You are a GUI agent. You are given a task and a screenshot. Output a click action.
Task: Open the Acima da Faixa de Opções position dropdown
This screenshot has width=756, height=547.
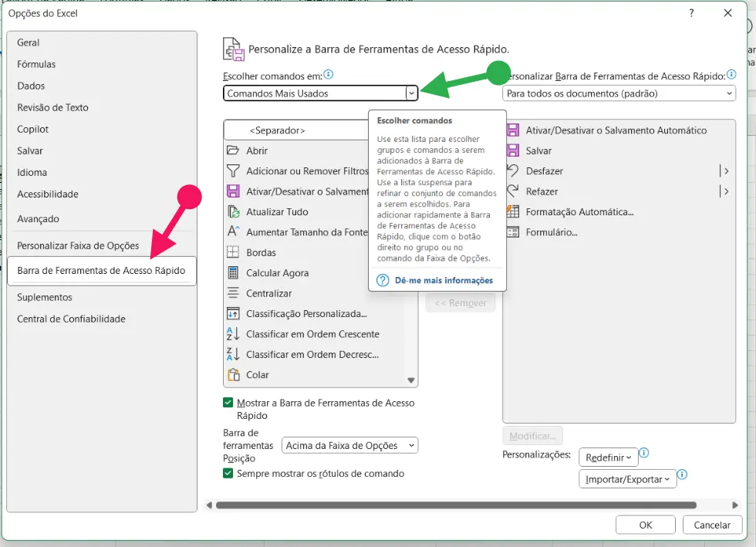point(349,445)
